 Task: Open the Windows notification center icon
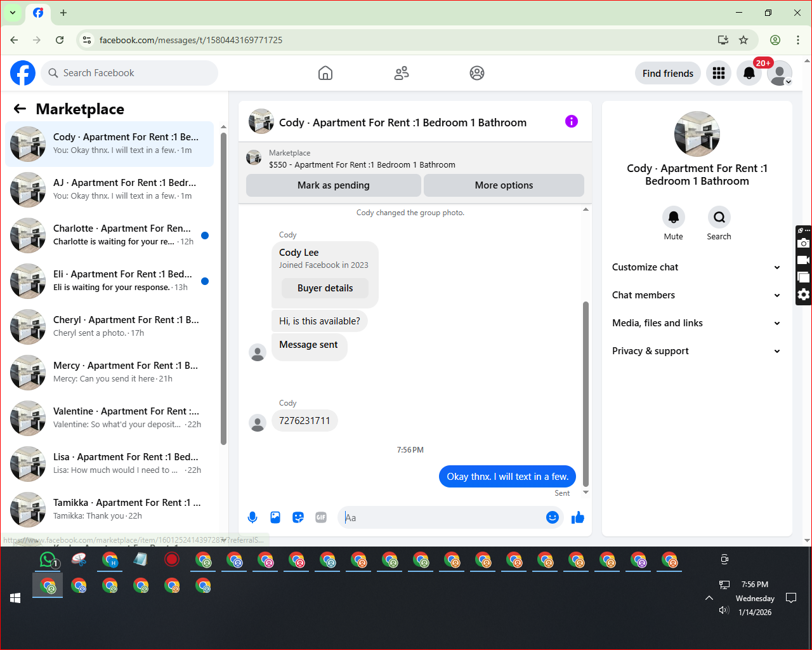coord(791,598)
